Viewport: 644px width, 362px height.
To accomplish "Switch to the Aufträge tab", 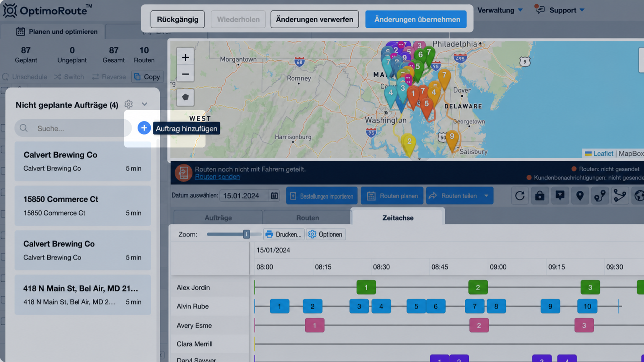I will coord(218,217).
